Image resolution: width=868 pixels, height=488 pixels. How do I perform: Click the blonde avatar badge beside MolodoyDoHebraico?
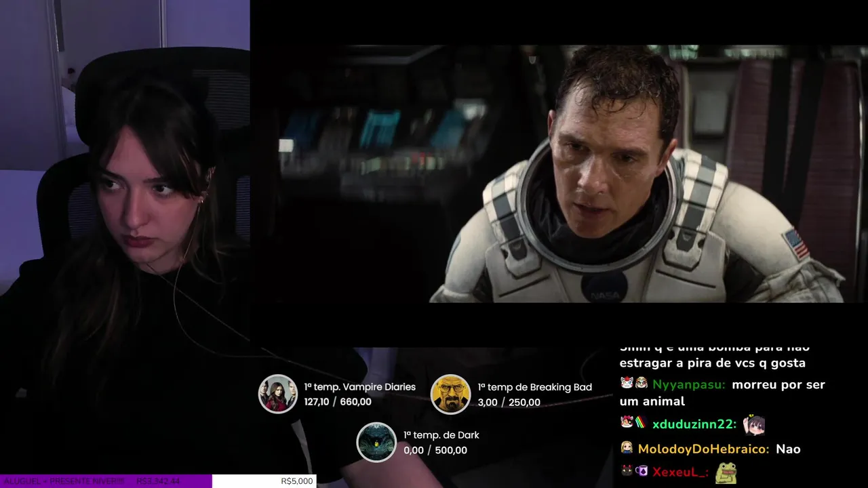[627, 449]
